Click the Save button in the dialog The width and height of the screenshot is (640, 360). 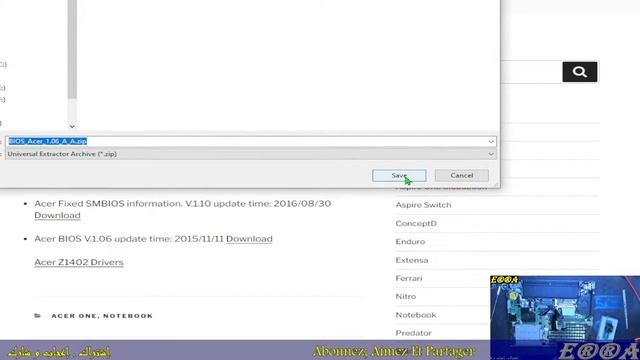[x=399, y=176]
